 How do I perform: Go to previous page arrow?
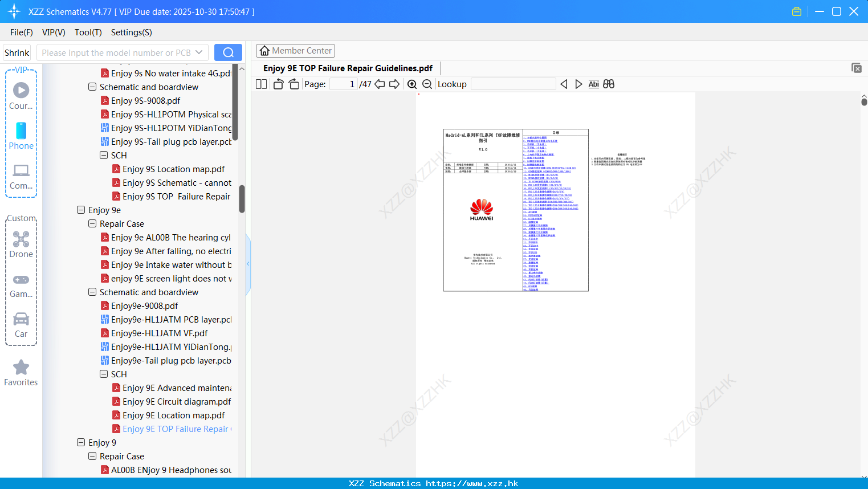(380, 84)
